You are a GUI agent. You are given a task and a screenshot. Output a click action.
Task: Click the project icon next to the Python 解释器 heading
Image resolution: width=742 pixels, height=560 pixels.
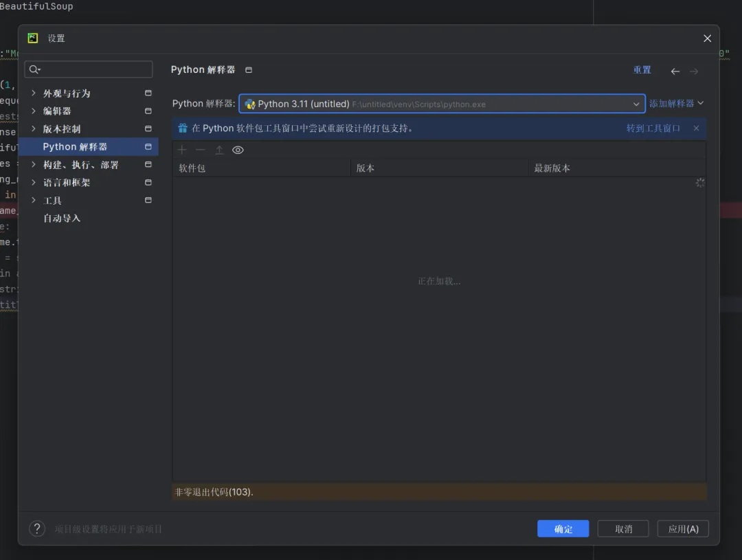coord(249,70)
